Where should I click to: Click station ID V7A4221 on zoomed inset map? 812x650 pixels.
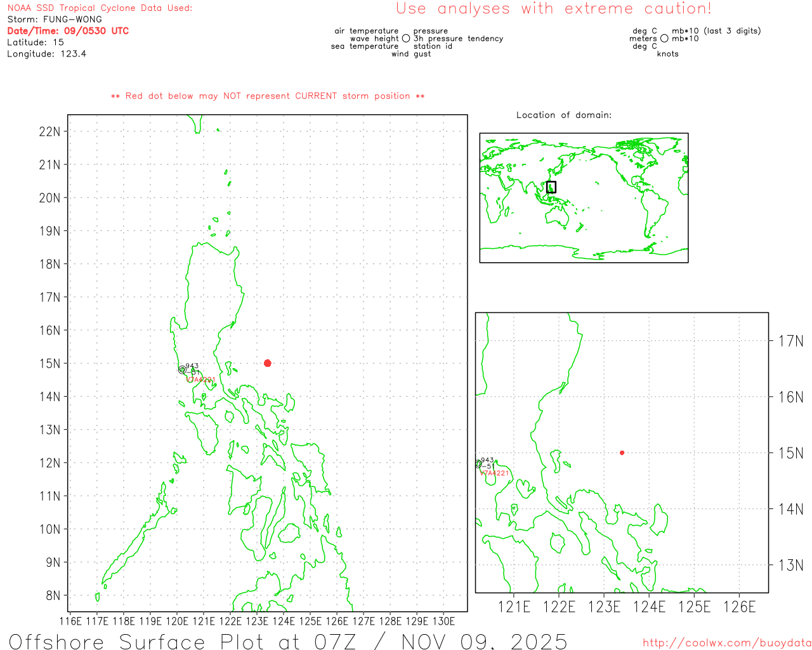[x=495, y=474]
